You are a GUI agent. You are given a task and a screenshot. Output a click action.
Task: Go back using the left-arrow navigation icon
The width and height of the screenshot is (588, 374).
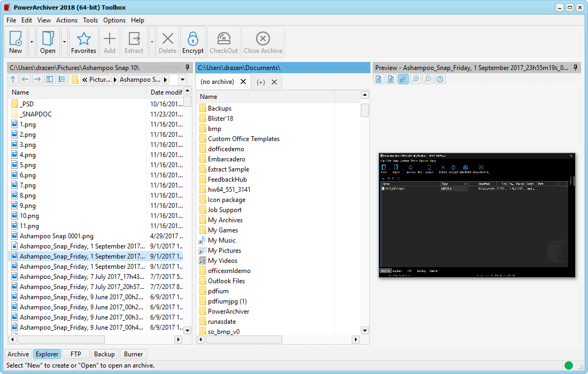click(x=25, y=80)
